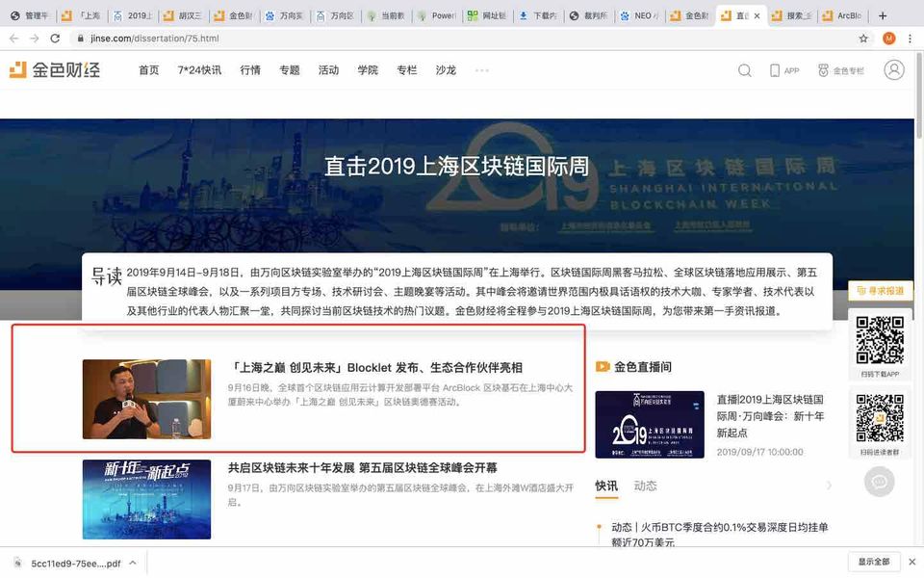Click the 万向峰会 livestream thumbnail
924x578 pixels.
click(x=650, y=424)
